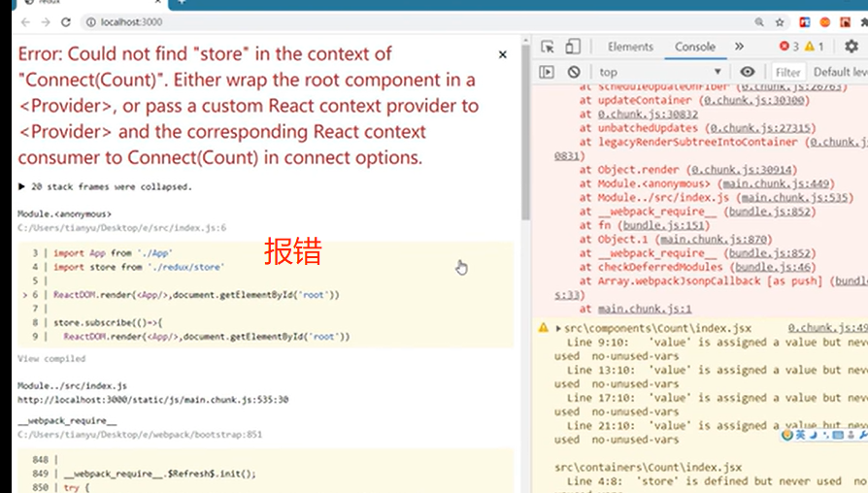Toggle the device toolbar in DevTools

click(x=573, y=47)
